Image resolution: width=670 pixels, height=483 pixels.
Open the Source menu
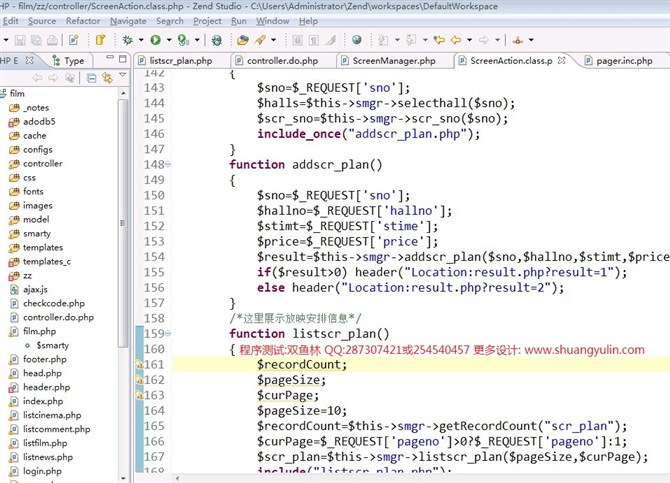click(x=42, y=21)
